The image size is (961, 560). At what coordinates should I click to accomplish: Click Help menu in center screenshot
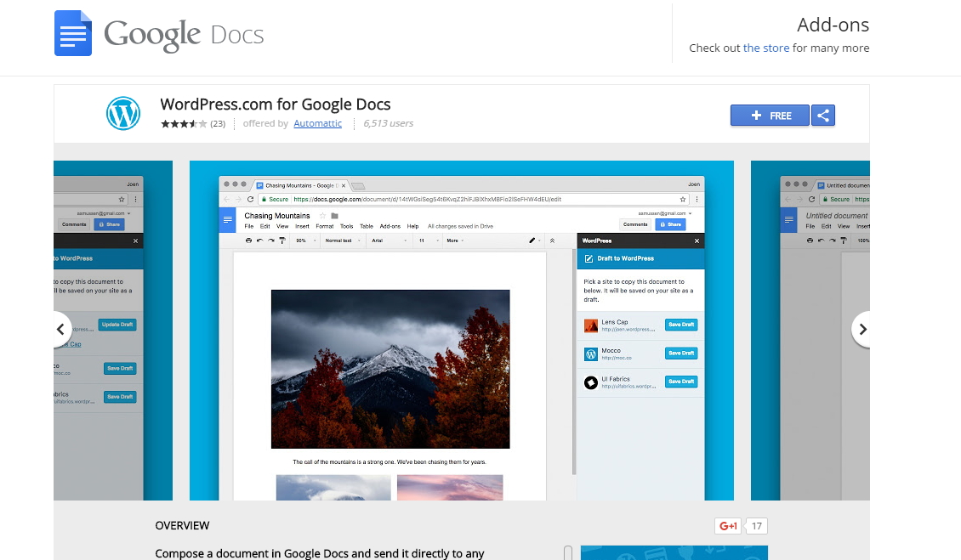coord(412,226)
